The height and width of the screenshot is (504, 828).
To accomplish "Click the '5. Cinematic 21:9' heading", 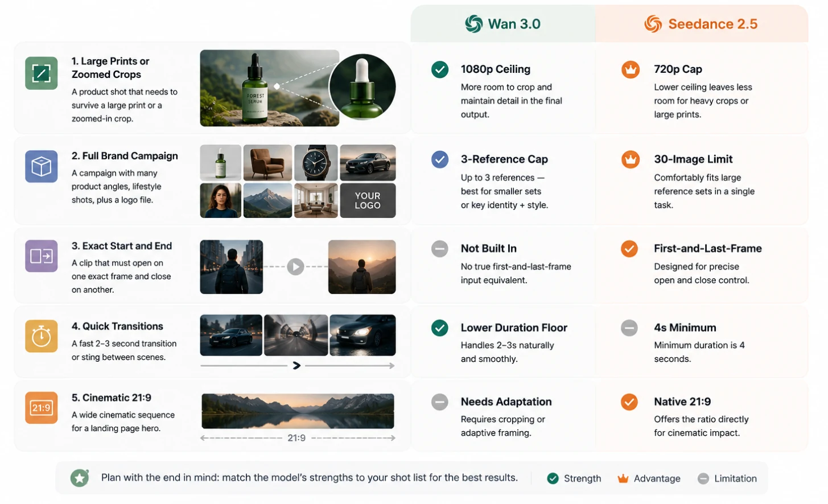I will pos(112,398).
